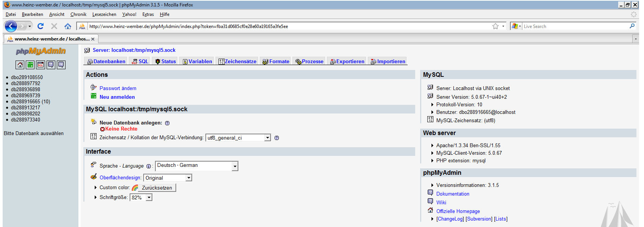
Task: Open the Chronik menu
Action: (x=78, y=14)
